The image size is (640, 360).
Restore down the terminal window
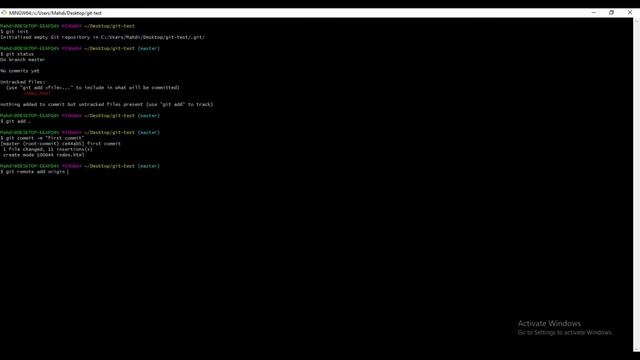(x=611, y=13)
